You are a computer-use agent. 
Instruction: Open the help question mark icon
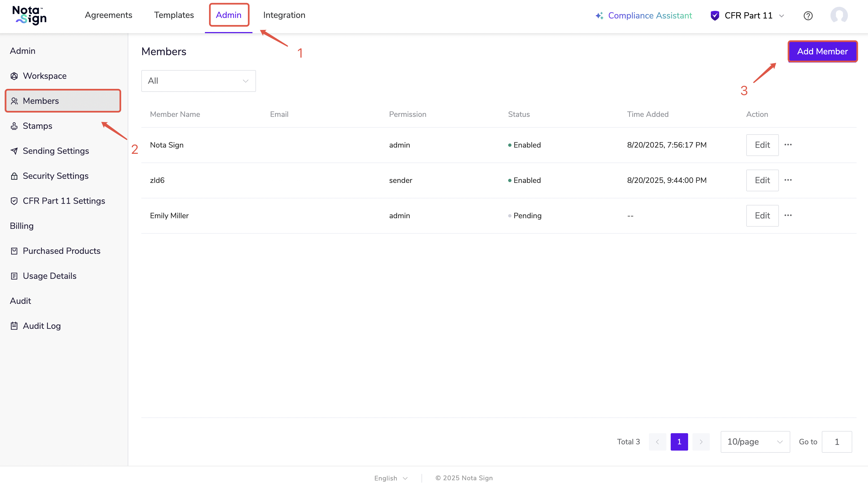808,16
